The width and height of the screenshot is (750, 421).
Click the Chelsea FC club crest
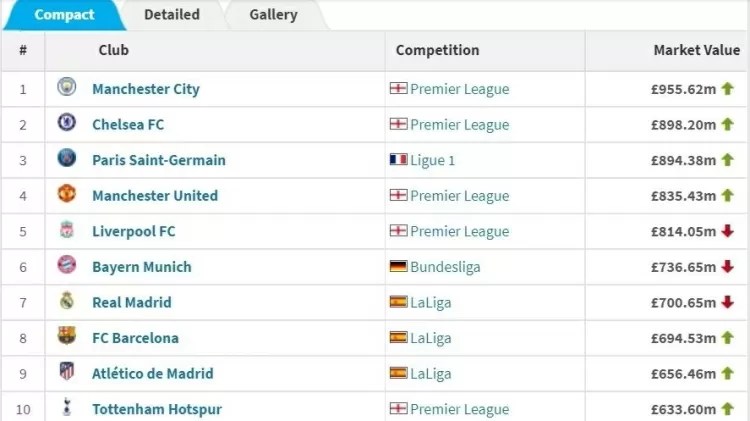67,124
